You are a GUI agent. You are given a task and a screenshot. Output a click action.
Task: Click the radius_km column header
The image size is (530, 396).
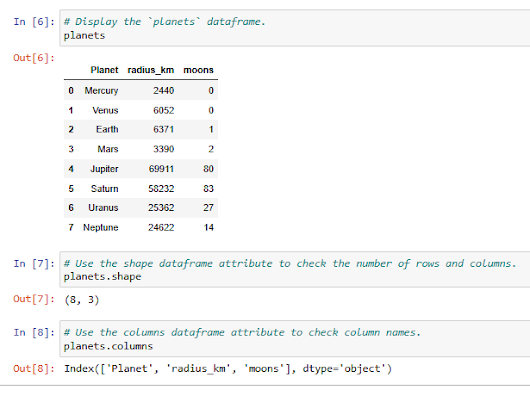pos(151,70)
